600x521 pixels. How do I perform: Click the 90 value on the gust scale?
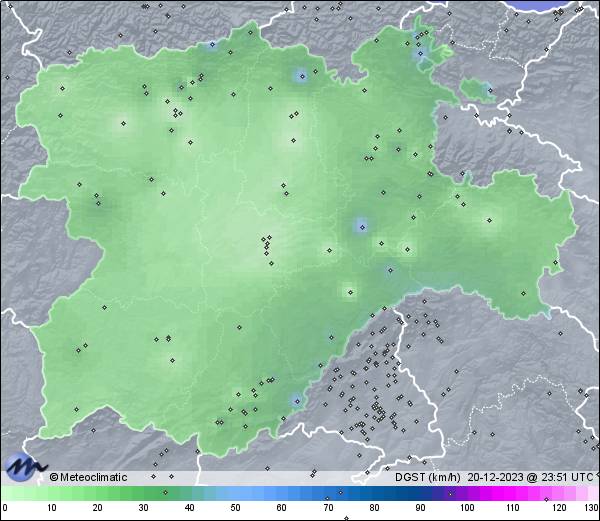point(420,508)
